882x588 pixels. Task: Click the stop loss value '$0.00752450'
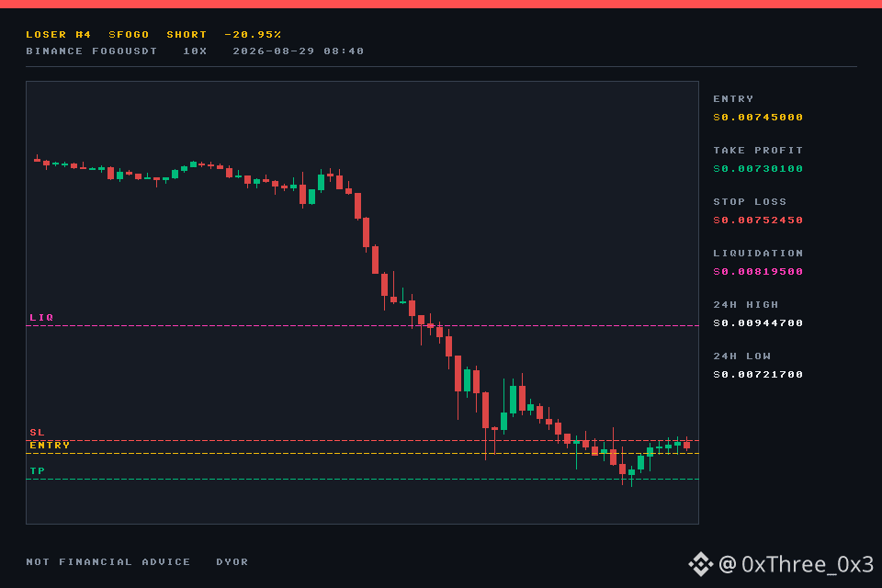pyautogui.click(x=758, y=220)
